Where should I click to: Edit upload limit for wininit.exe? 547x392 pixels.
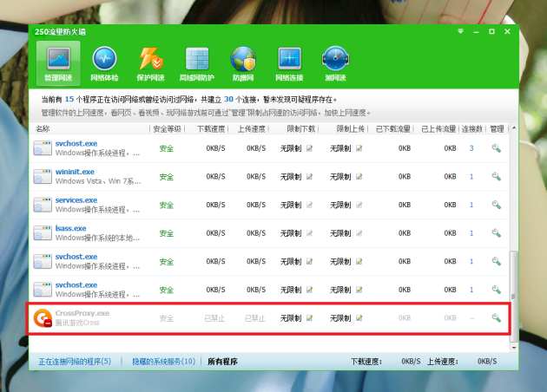[x=359, y=177]
